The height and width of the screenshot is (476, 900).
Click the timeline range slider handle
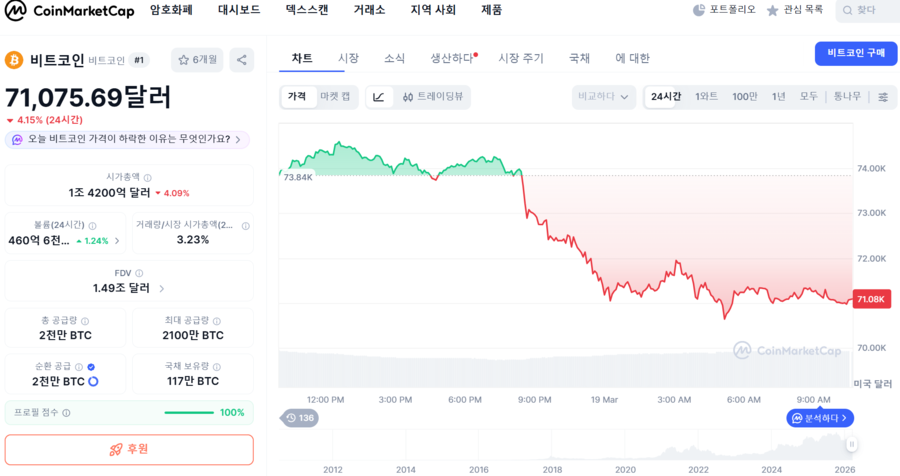click(852, 443)
